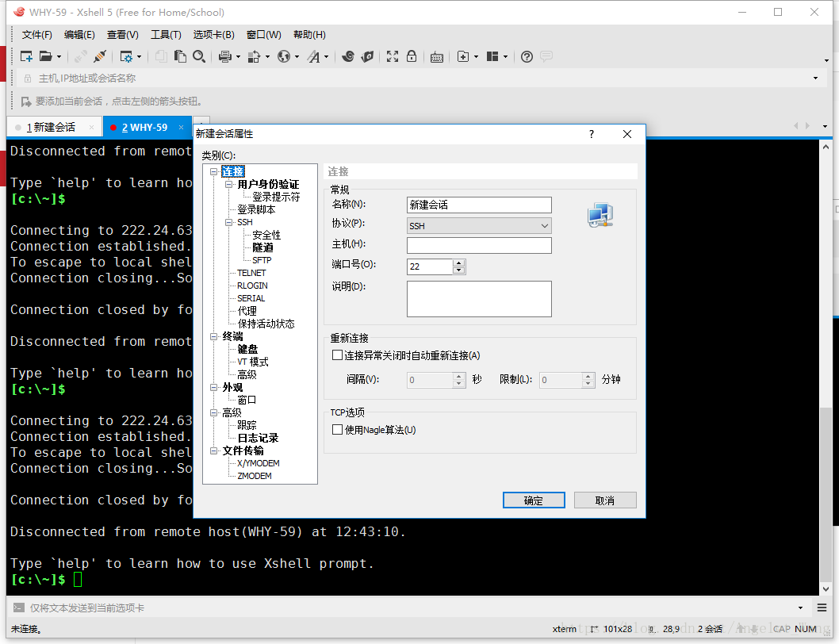
Task: Enable the Use Nagle algorithm checkbox
Action: (x=337, y=429)
